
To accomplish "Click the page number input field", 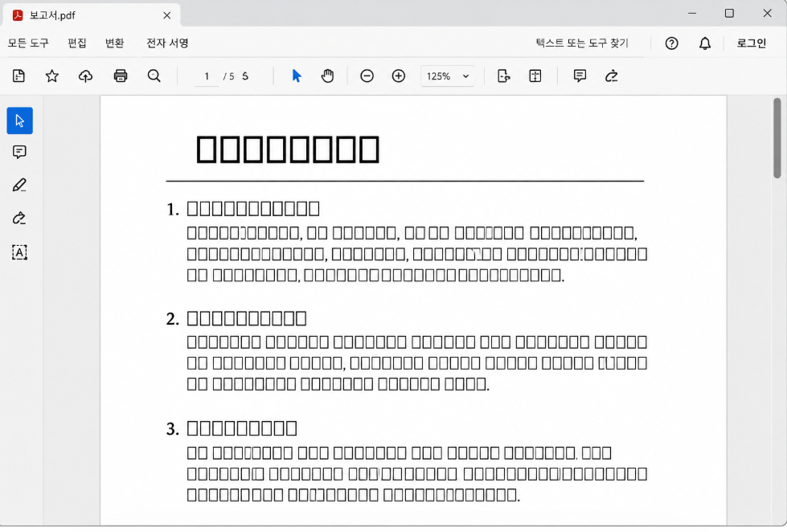I will tap(207, 76).
